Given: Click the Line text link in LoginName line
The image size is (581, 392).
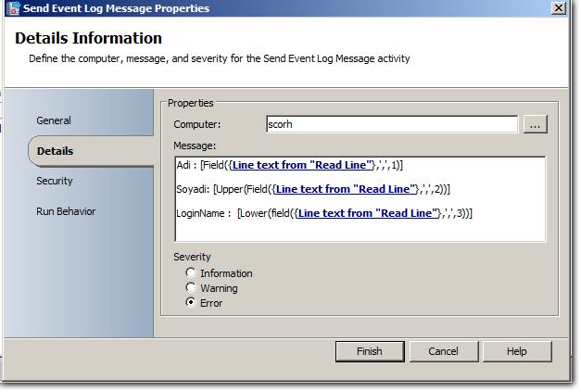Looking at the screenshot, I should click(x=368, y=213).
